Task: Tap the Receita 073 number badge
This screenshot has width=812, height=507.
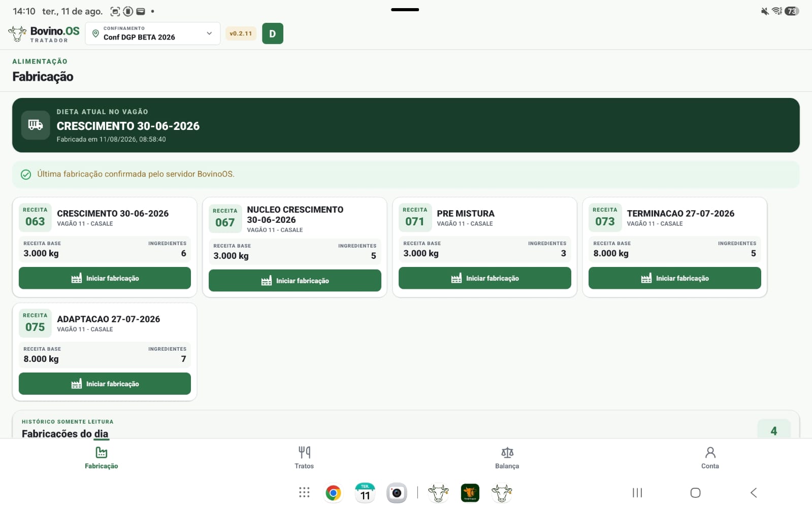Action: click(x=605, y=217)
